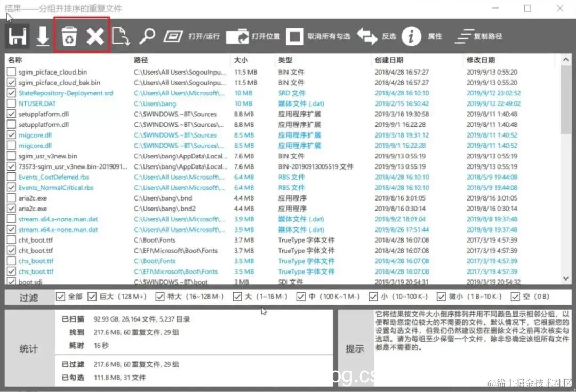Click the recycle bin delete icon
576x392 pixels.
point(68,36)
